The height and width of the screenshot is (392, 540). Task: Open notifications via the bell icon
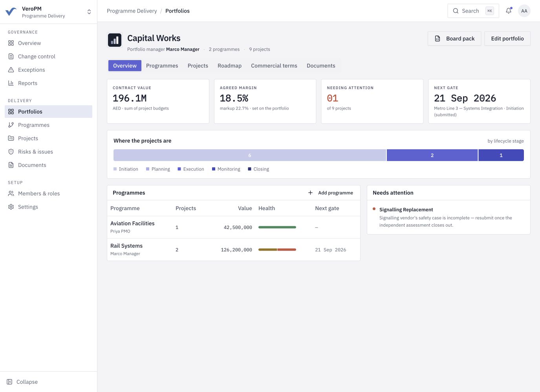click(x=509, y=11)
